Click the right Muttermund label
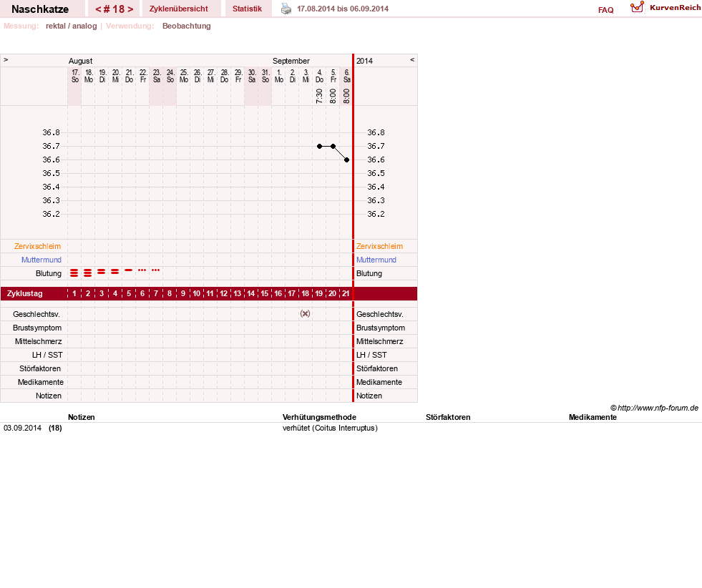This screenshot has height=588, width=702. pos(376,260)
